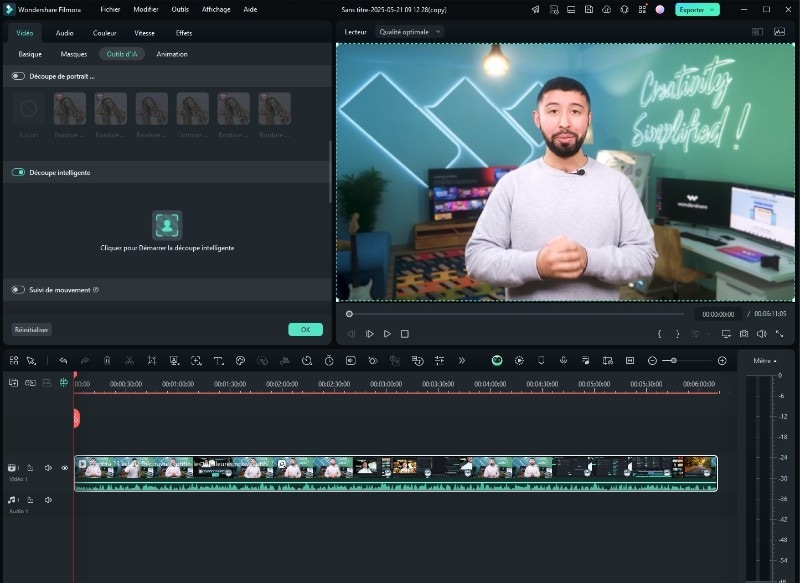Screen dimensions: 800x583
Task: Click the timeline zoom slider handle
Action: coord(673,361)
